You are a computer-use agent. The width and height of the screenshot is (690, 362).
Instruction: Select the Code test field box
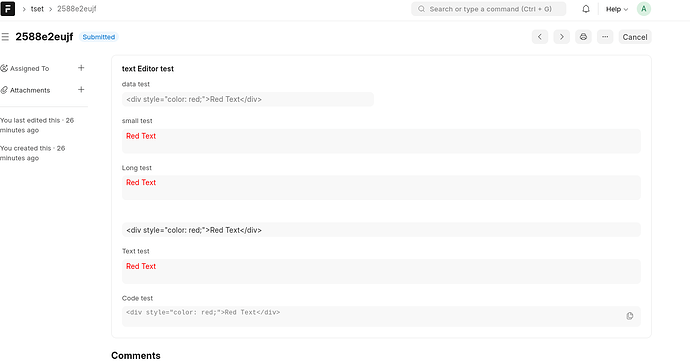pos(381,316)
